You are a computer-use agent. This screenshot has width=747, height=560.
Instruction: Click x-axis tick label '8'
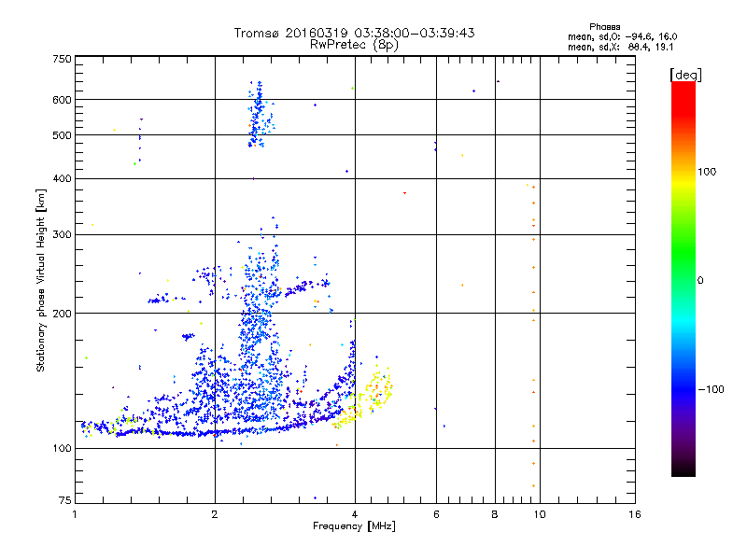(x=495, y=514)
